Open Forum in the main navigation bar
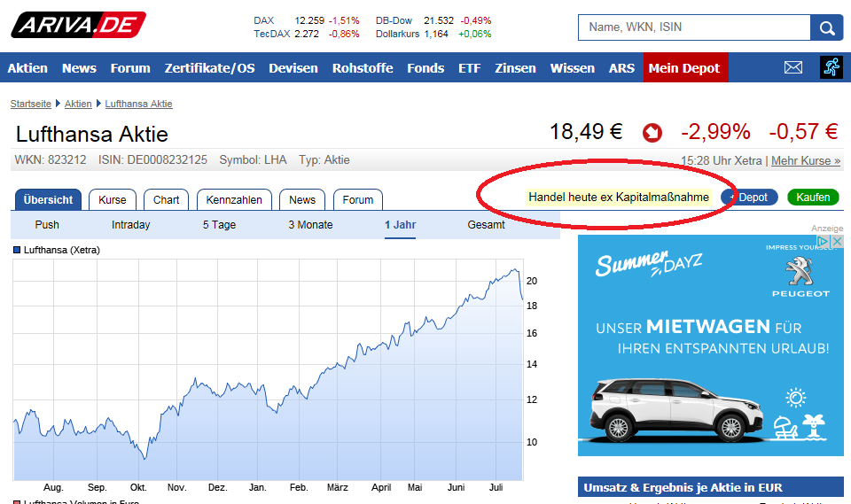The height and width of the screenshot is (504, 851). tap(130, 68)
